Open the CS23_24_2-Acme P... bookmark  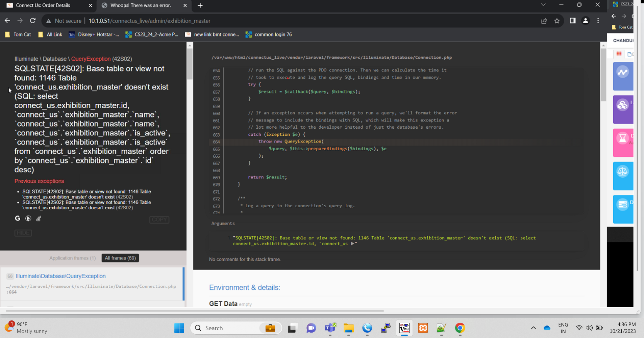[x=152, y=34]
